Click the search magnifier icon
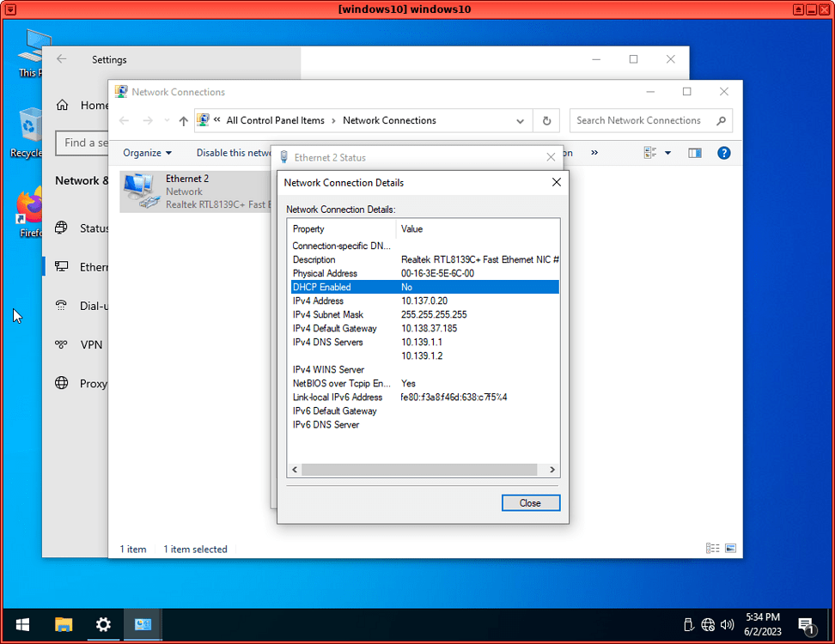The width and height of the screenshot is (835, 644). 721,121
